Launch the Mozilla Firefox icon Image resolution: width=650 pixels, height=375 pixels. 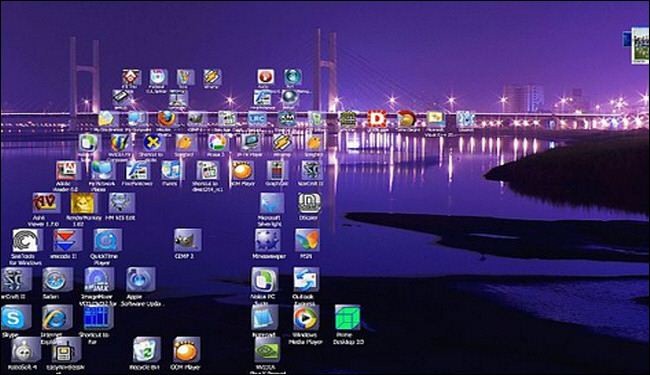[166, 119]
